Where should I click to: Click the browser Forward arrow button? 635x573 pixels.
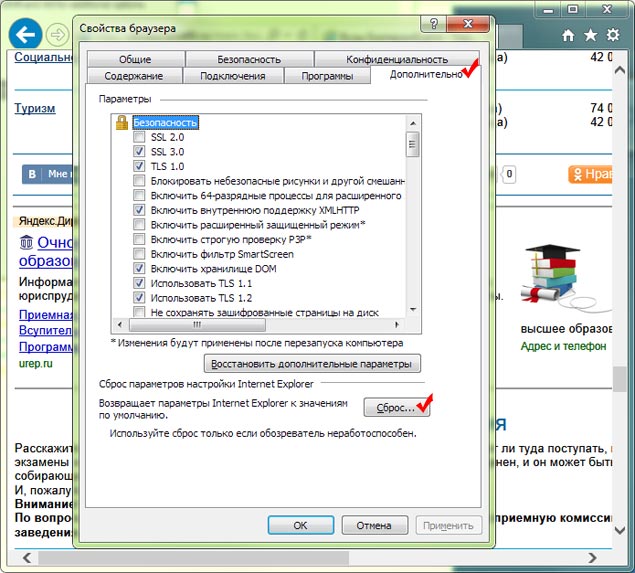tap(57, 35)
